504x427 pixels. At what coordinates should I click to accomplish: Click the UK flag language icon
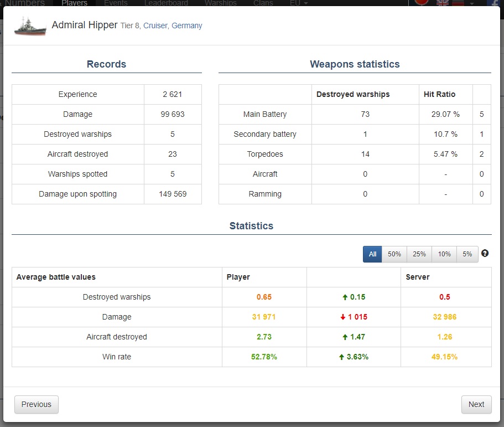click(x=443, y=3)
